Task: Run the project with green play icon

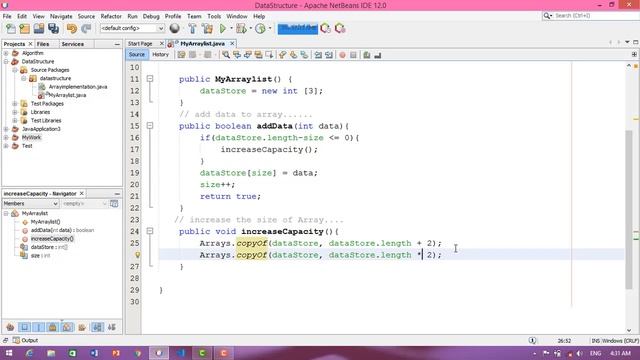Action: coord(223,29)
